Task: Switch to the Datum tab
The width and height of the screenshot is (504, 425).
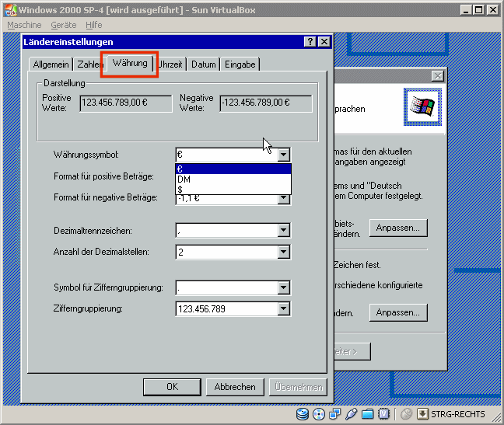Action: tap(203, 64)
